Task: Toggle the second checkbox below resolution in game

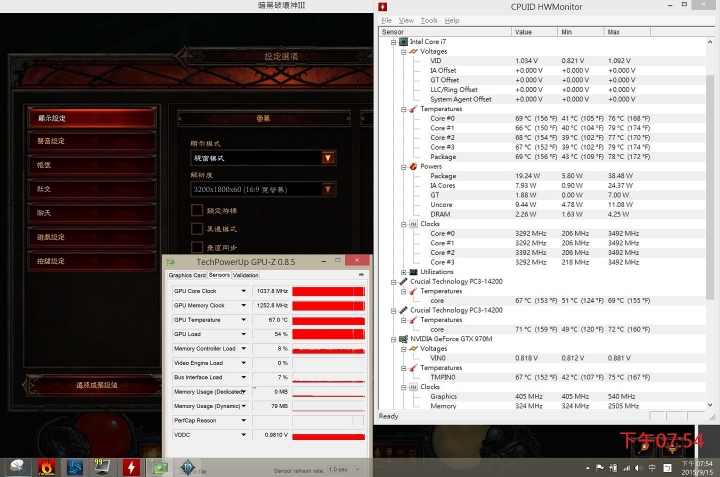Action: [x=197, y=229]
